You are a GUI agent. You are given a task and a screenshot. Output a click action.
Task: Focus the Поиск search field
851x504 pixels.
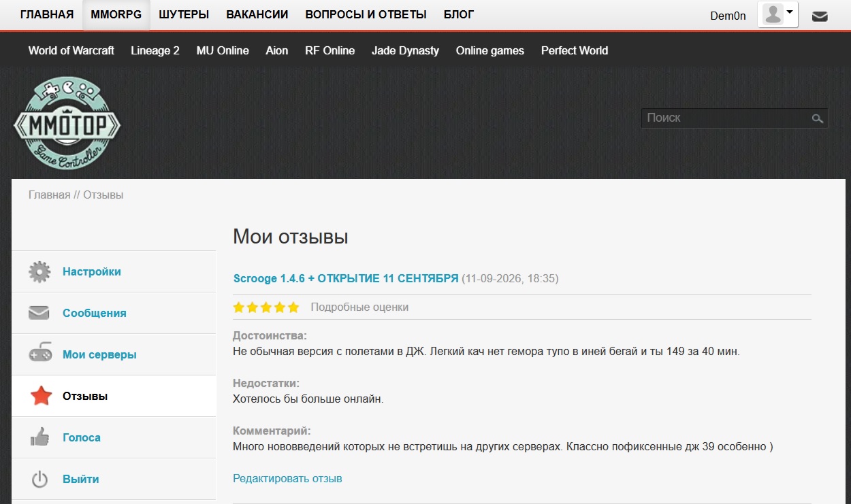pyautogui.click(x=735, y=118)
